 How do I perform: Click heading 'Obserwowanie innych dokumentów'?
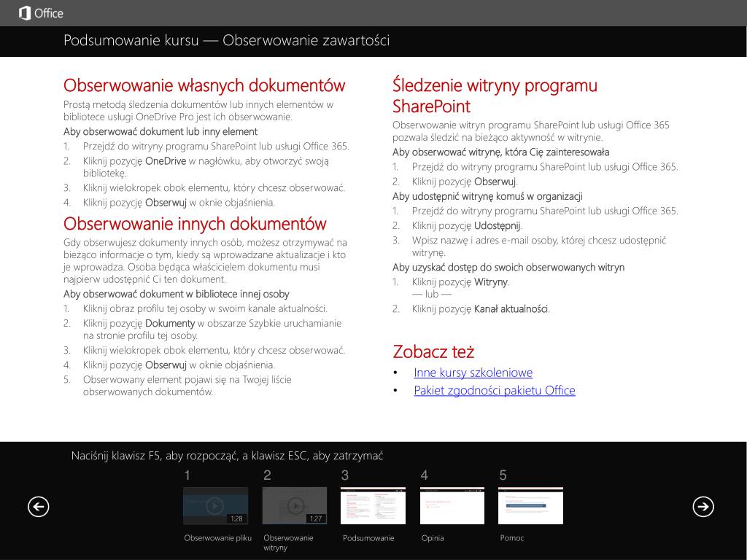point(195,224)
